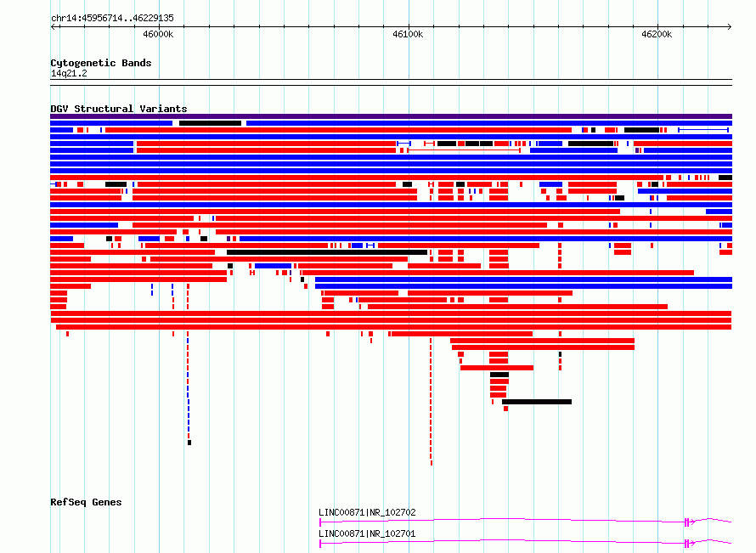
Task: Click the 46100k ruler label
Action: coord(408,34)
